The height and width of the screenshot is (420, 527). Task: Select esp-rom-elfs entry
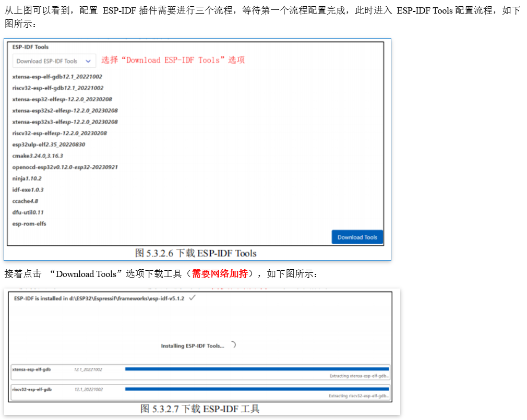point(29,224)
